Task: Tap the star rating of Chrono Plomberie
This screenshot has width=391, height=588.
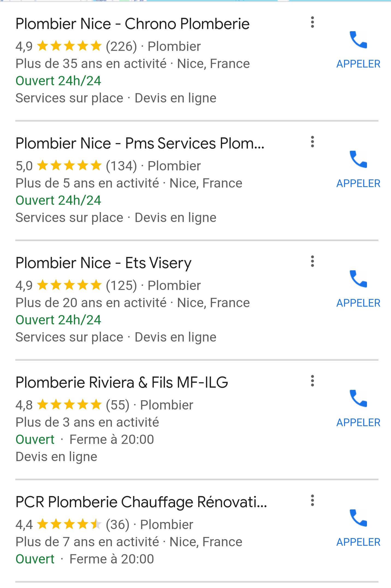Action: (x=69, y=46)
